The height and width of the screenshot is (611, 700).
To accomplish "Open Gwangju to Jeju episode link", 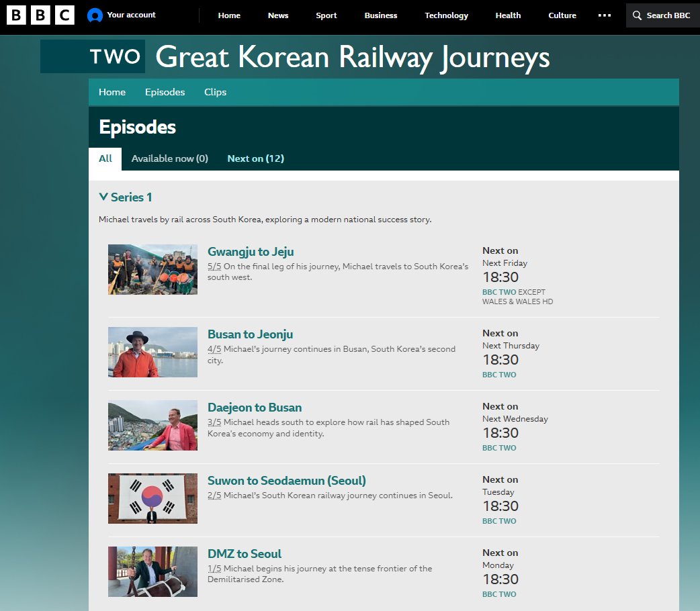I will tap(251, 252).
